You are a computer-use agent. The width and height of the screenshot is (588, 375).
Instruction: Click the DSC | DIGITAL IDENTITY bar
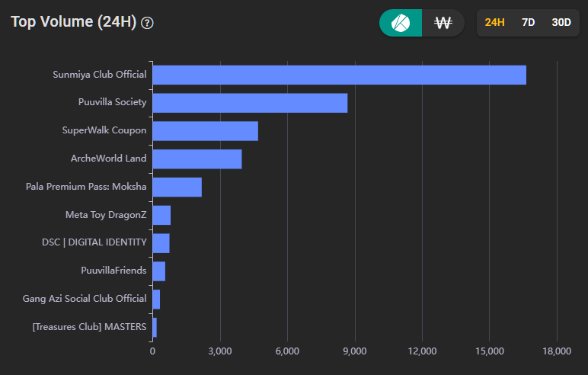161,243
